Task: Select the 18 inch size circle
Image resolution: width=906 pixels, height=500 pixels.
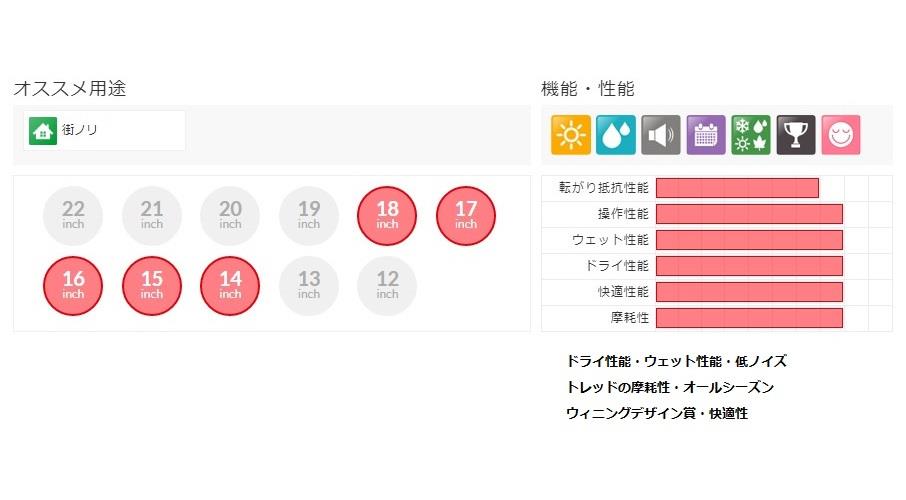Action: 387,216
